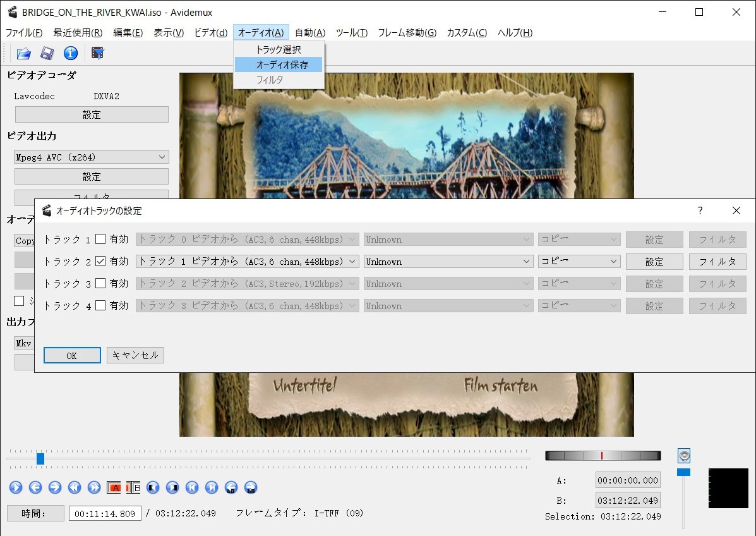Open the ビデオ menu

(x=211, y=32)
